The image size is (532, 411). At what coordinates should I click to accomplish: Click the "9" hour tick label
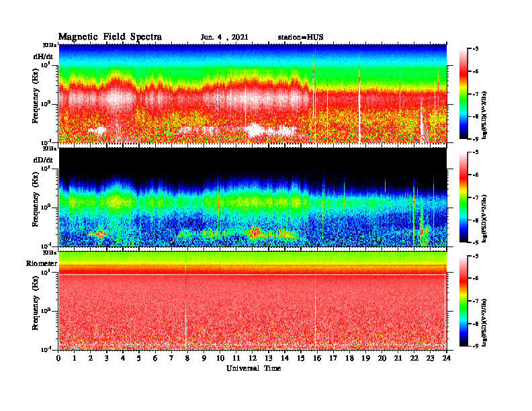204,358
